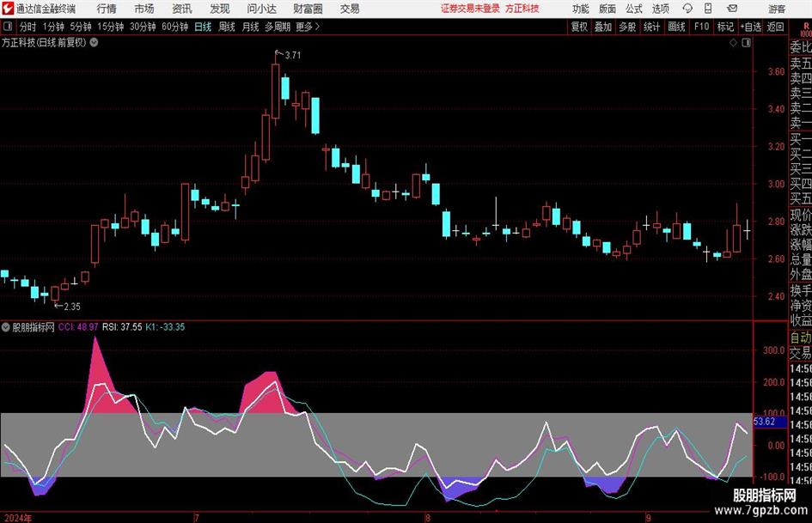Screen dimensions: 812x523
Task: Click the diamond icon above the price axis
Action: tap(733, 43)
